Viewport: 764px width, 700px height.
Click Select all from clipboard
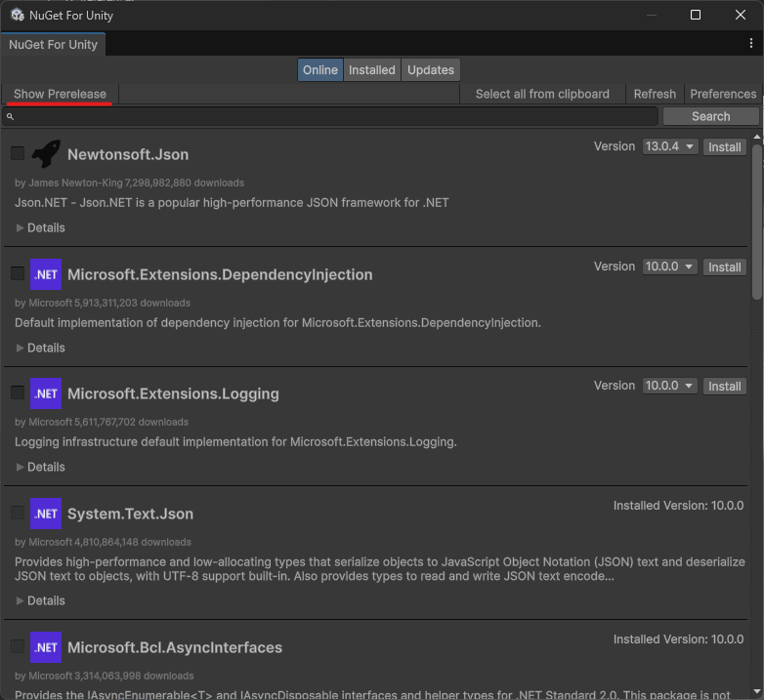pyautogui.click(x=542, y=94)
